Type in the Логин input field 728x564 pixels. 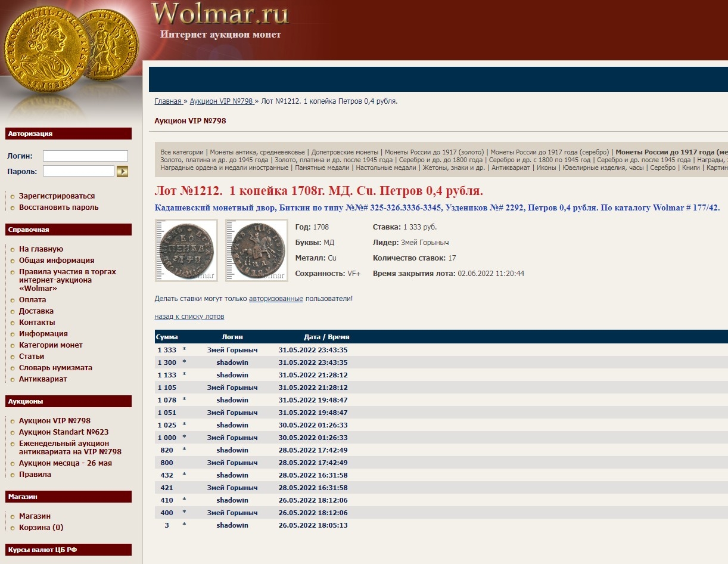(85, 156)
